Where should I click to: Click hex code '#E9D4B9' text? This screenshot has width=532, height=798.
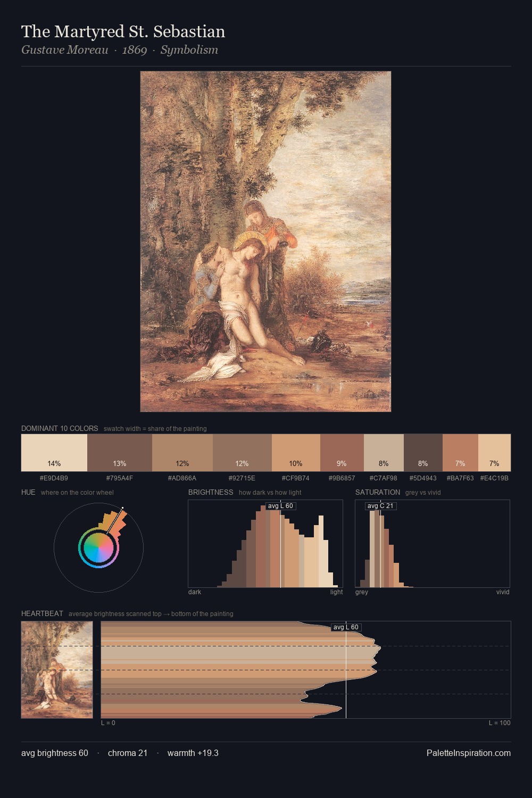tap(54, 478)
